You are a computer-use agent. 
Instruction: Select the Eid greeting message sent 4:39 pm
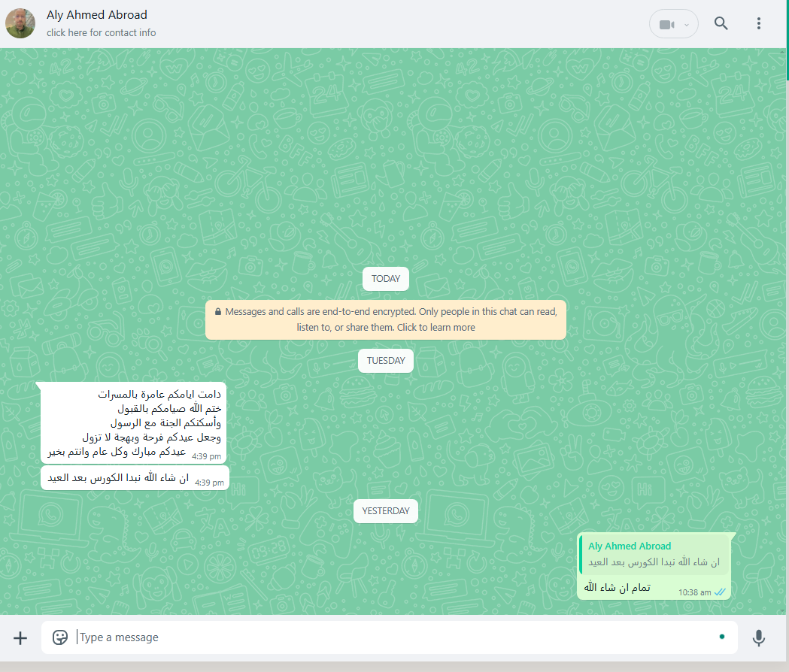[x=133, y=422]
